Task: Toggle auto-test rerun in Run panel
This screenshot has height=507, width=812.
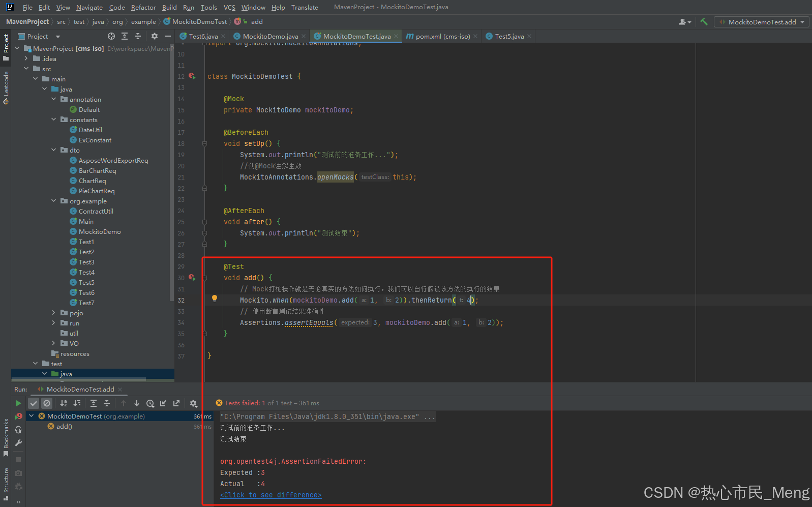Action: point(18,430)
